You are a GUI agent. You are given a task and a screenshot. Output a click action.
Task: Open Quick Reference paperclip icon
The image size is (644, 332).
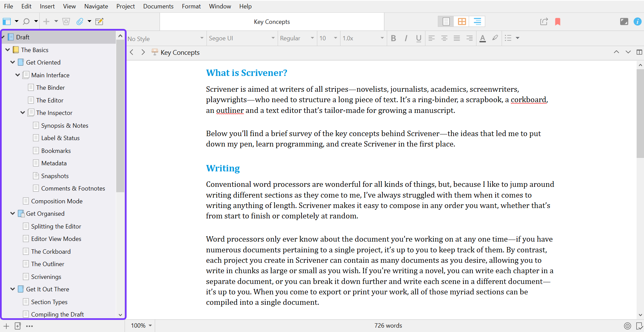80,22
